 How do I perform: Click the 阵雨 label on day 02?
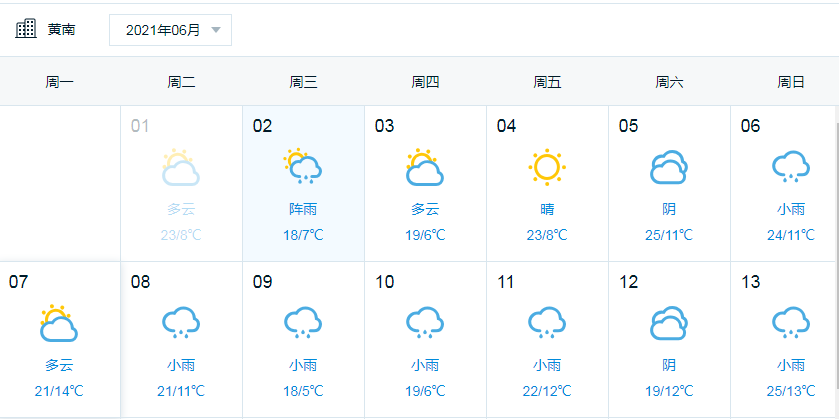(x=303, y=209)
